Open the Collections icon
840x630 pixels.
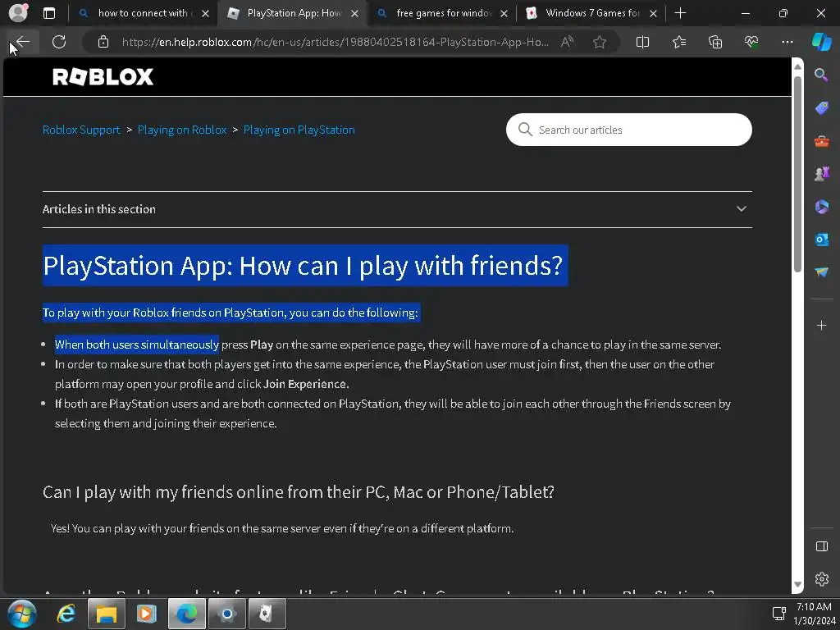pos(715,42)
